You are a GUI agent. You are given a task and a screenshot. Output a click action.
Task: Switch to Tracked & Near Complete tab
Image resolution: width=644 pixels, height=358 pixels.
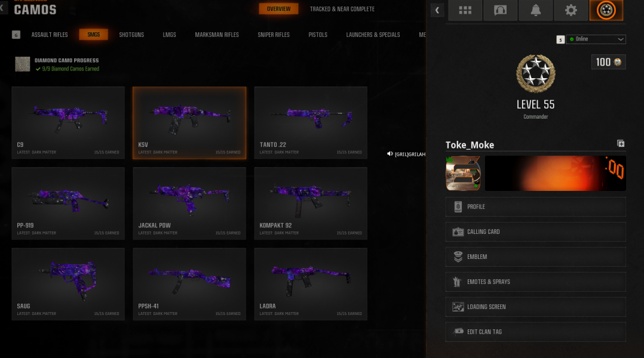point(342,9)
